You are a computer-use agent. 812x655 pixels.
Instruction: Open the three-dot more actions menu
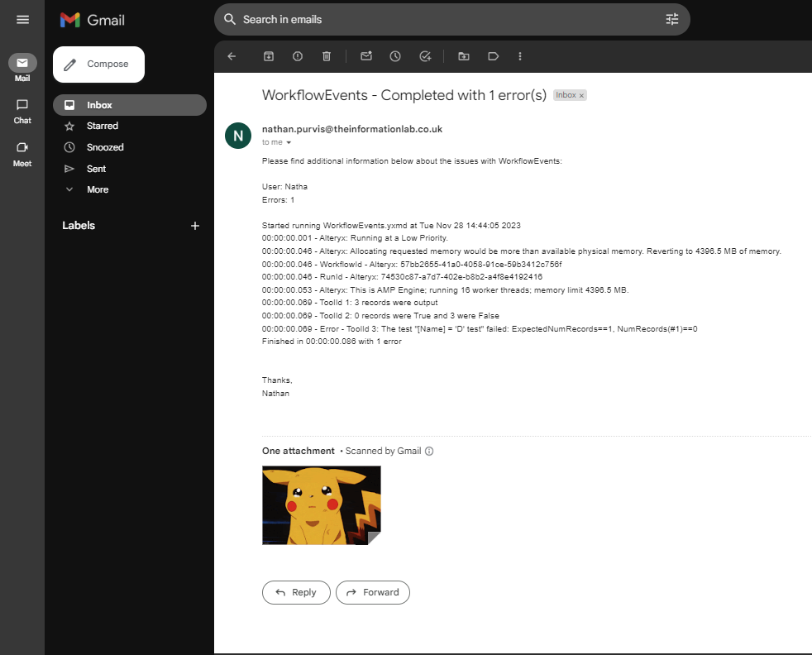pyautogui.click(x=519, y=56)
